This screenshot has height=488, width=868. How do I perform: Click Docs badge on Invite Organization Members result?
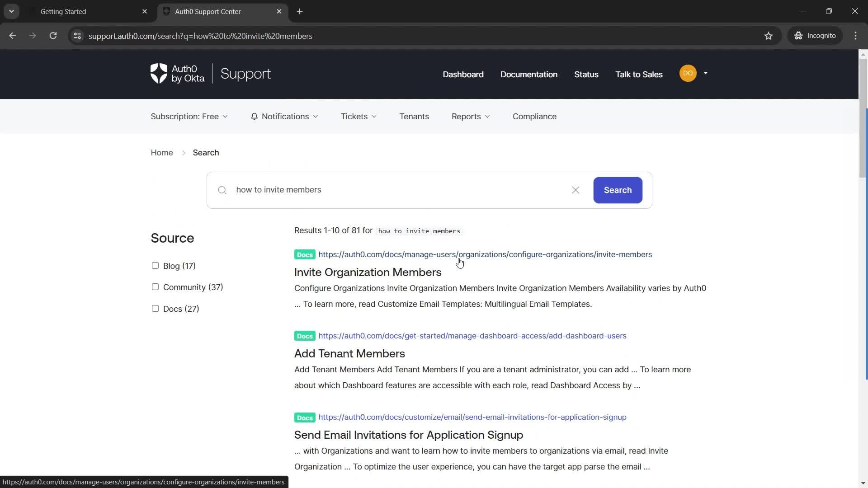click(305, 255)
